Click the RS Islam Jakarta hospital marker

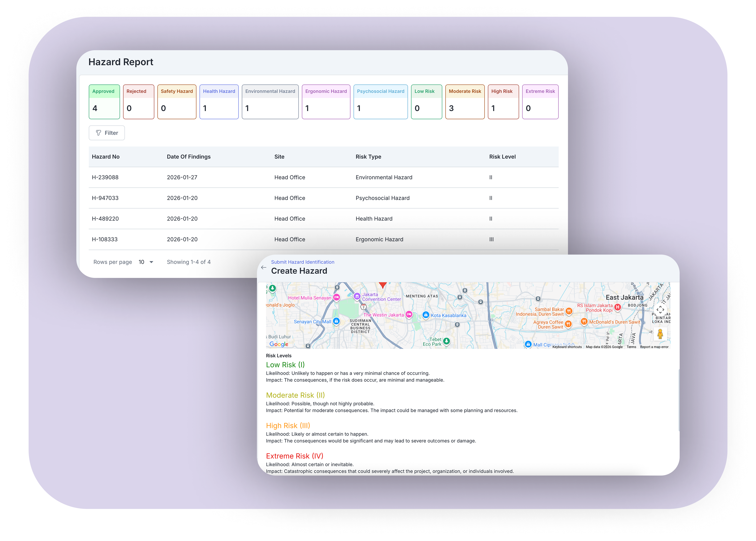coord(617,307)
